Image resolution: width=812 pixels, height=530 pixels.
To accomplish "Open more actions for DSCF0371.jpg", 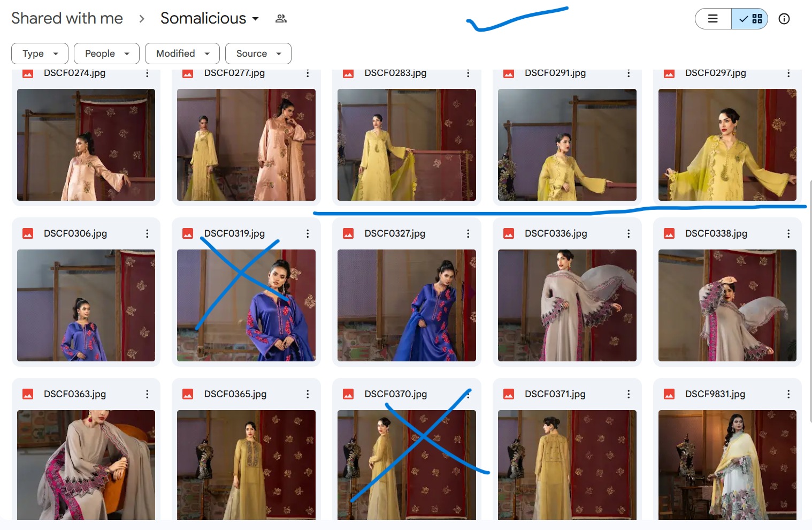I will [x=629, y=394].
